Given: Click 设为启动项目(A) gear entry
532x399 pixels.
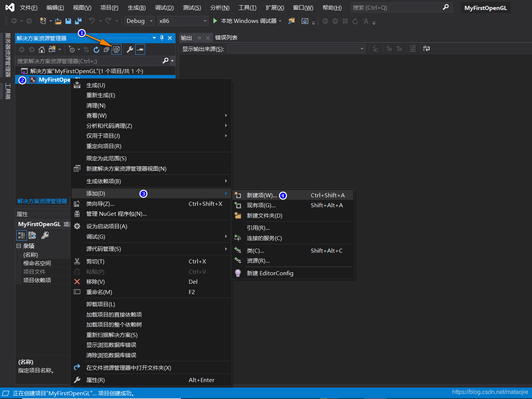Looking at the screenshot, I should click(151, 226).
